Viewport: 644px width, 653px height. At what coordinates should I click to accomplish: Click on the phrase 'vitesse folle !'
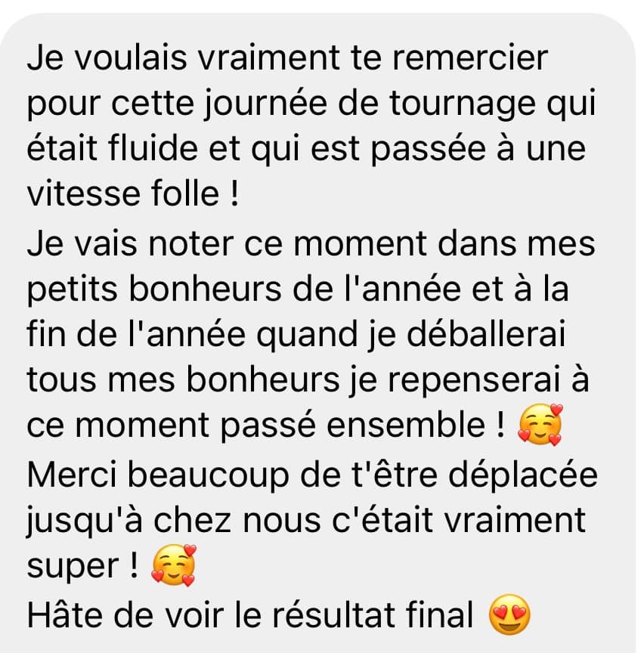click(133, 193)
